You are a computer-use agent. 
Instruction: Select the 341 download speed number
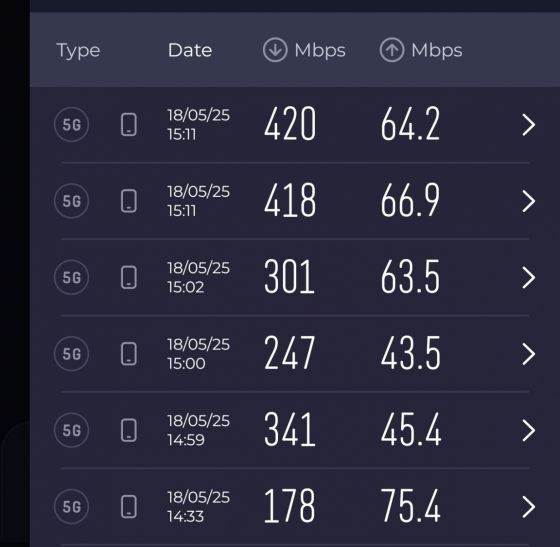tap(290, 430)
